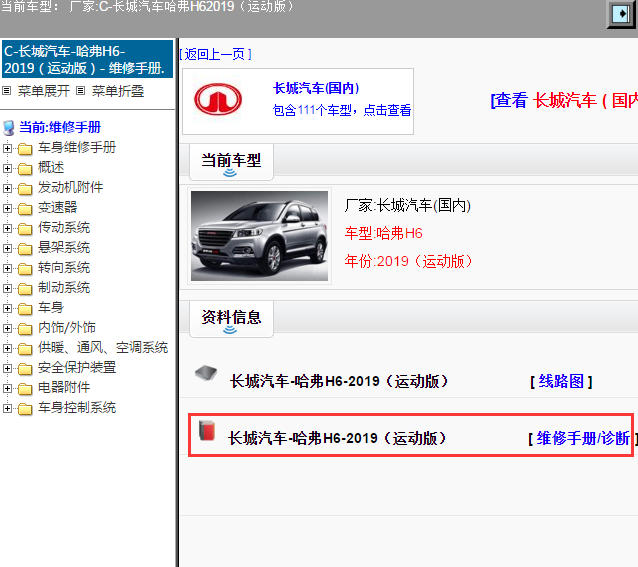Expand the 概述 tree node

tap(7, 168)
